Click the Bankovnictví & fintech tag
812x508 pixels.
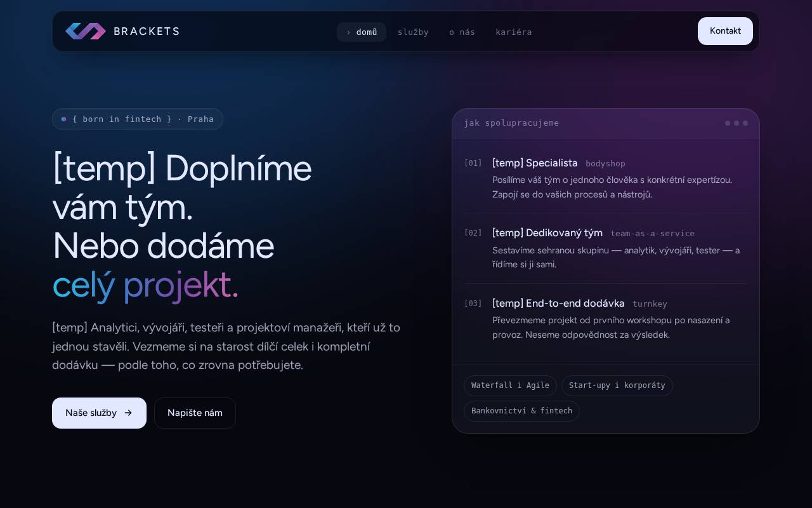click(x=521, y=411)
